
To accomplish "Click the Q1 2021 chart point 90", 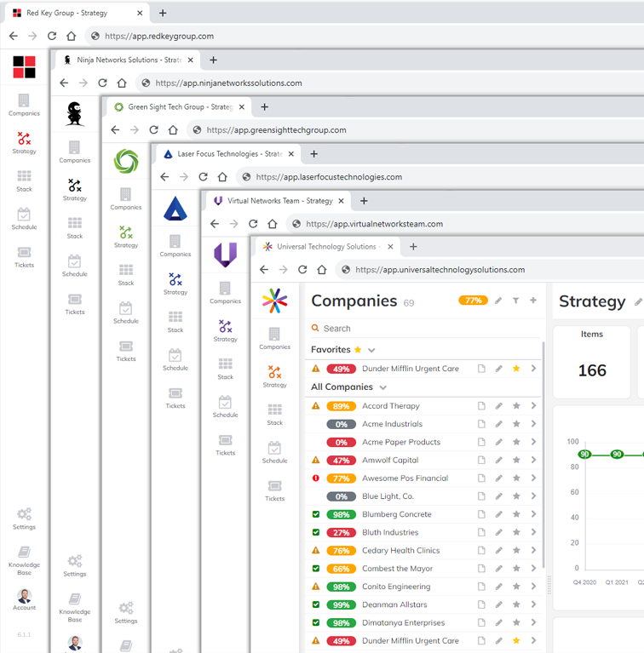I will (x=617, y=455).
